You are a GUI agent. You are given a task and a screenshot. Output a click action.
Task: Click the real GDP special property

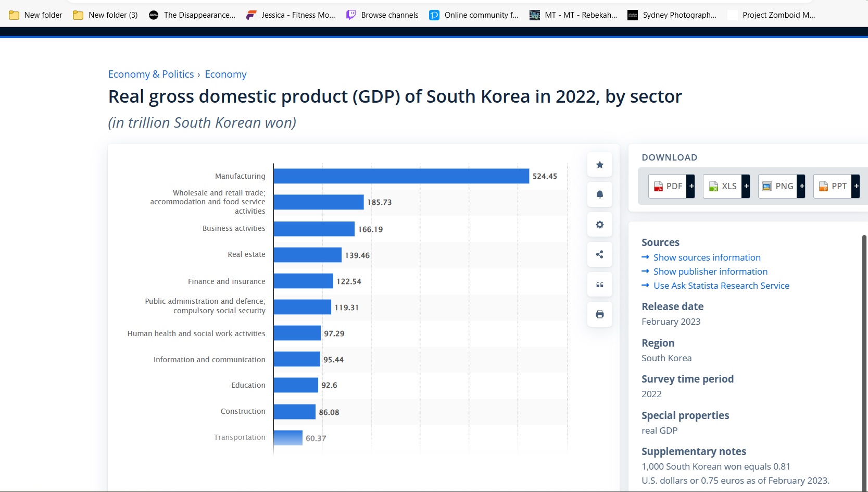click(x=659, y=431)
